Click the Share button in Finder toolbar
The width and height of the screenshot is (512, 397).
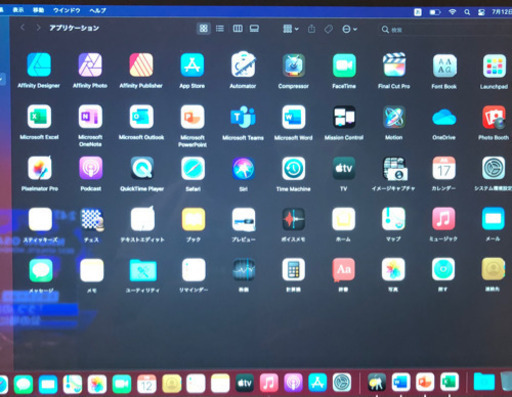tap(311, 29)
